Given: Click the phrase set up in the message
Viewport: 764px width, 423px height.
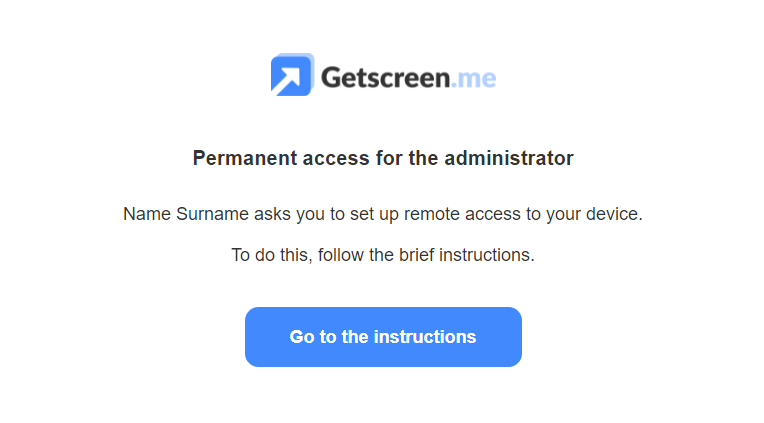Looking at the screenshot, I should coord(374,214).
